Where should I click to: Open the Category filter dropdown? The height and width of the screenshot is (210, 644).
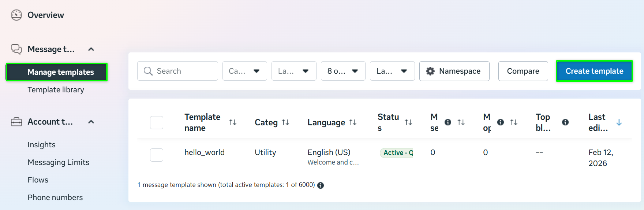pos(244,71)
